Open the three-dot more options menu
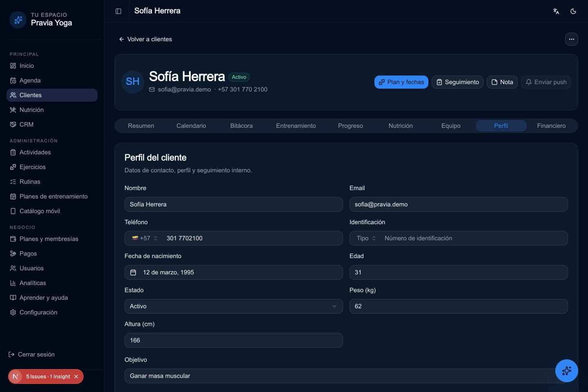 tap(572, 39)
